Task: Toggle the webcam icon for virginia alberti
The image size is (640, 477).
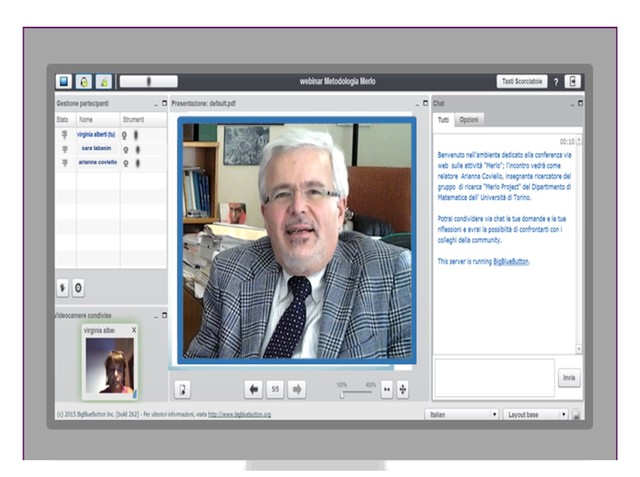Action: [x=124, y=135]
